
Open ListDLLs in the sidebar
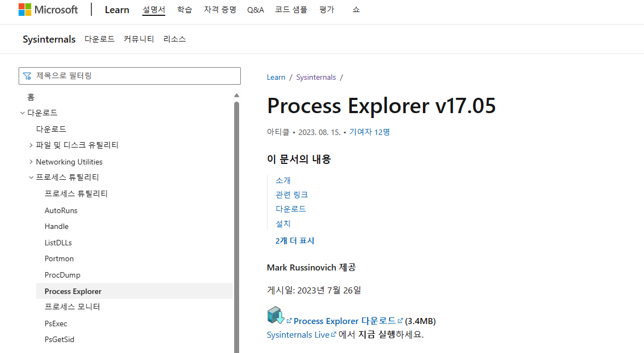[x=58, y=243]
